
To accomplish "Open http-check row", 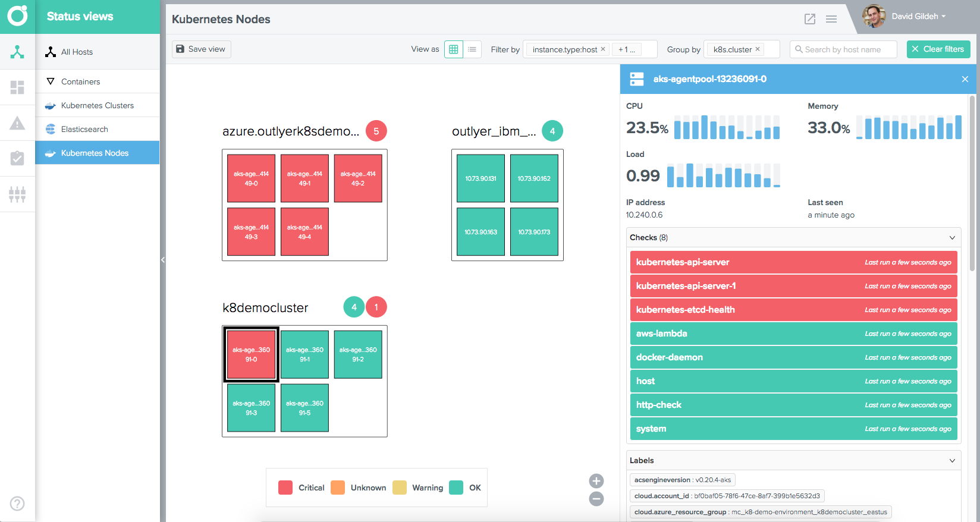I will 794,405.
